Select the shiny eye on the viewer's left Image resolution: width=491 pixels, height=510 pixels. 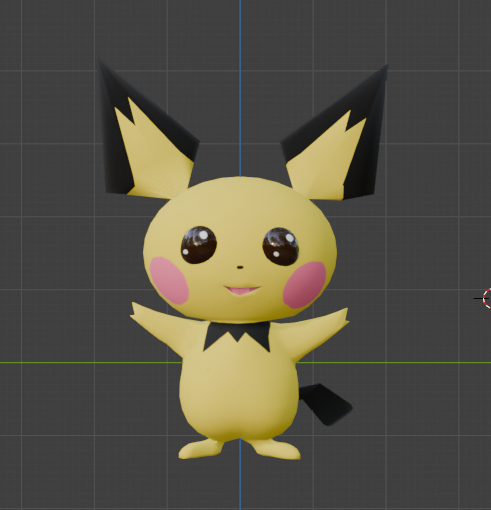(199, 245)
